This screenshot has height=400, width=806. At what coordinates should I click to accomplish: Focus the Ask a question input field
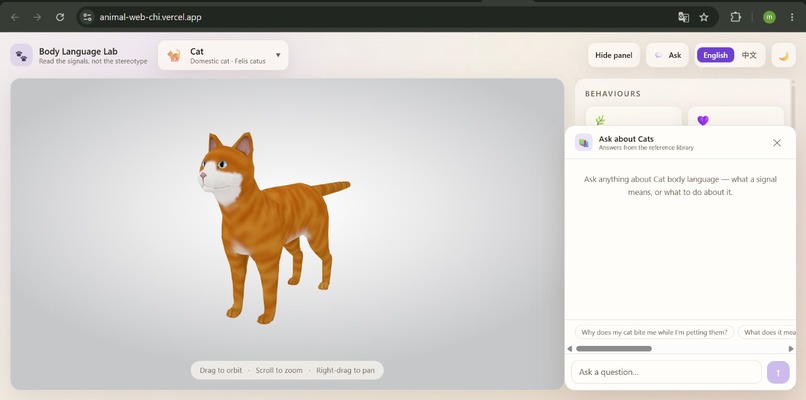(666, 372)
